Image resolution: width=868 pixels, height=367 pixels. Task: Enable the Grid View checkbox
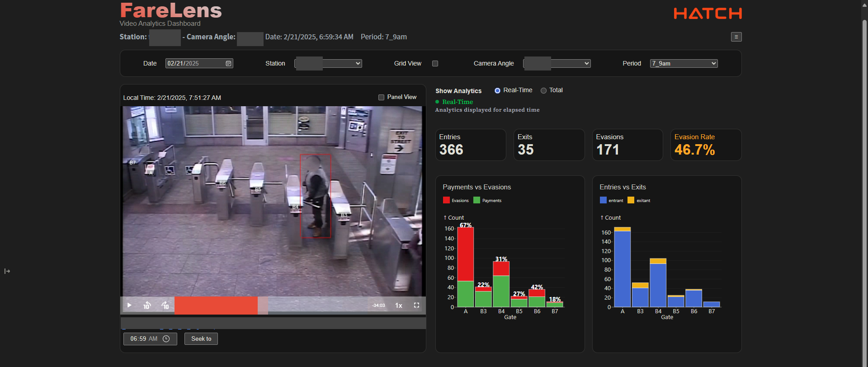(x=435, y=64)
